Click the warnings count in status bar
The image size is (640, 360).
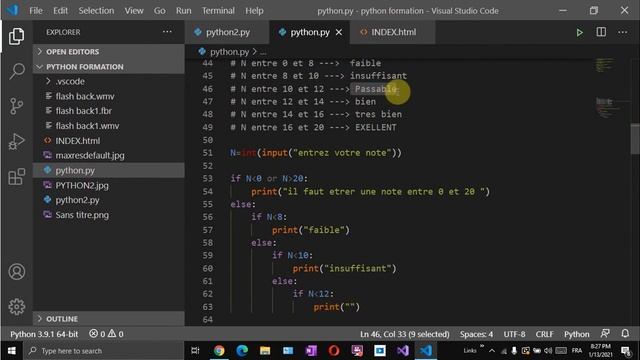pyautogui.click(x=116, y=334)
